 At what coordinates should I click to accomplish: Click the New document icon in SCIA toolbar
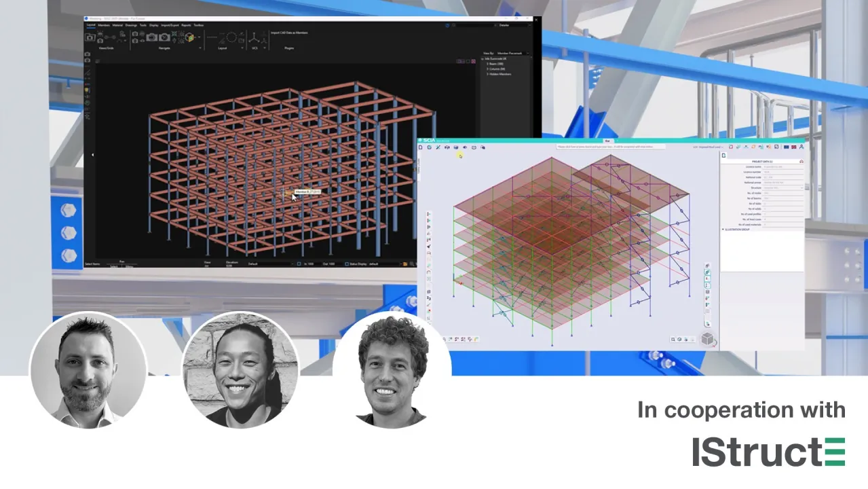(x=421, y=147)
